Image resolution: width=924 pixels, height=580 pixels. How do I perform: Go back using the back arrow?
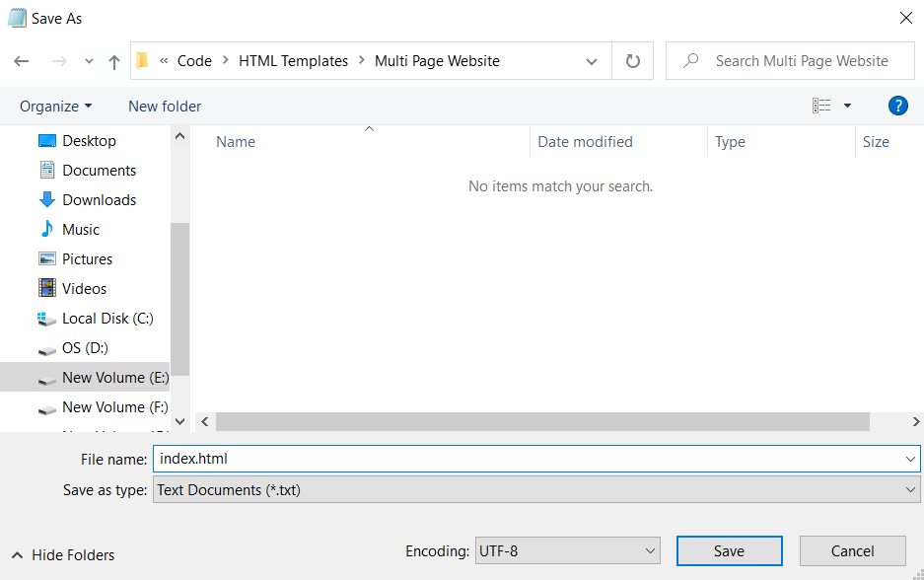click(22, 61)
